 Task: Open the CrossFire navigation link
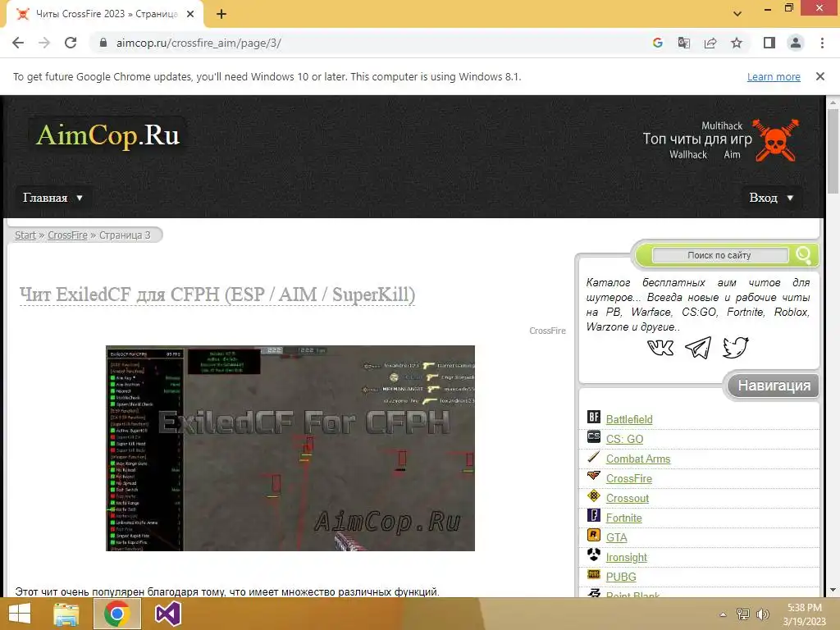point(629,478)
